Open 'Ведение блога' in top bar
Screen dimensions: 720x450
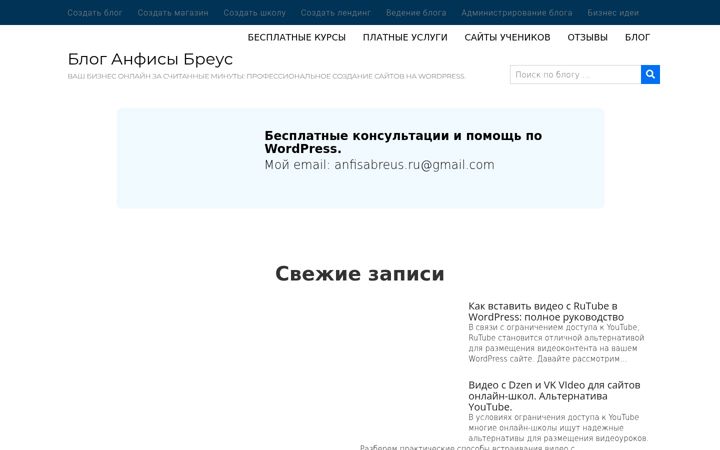pos(416,13)
